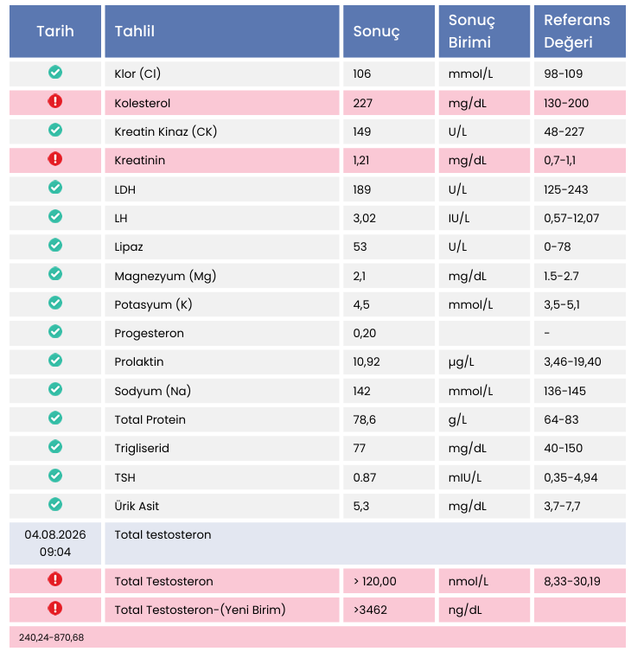Click the green check icon for TSH row
The width and height of the screenshot is (644, 658).
tap(55, 476)
